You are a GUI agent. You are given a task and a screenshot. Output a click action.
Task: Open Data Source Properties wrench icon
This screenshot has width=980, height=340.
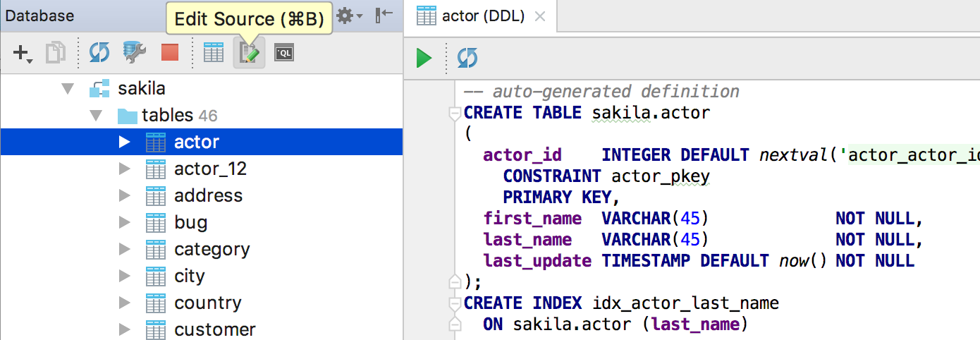pyautogui.click(x=134, y=53)
